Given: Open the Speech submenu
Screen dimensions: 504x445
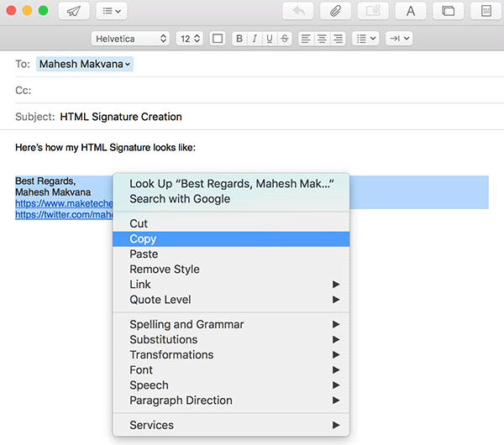Looking at the screenshot, I should [231, 385].
